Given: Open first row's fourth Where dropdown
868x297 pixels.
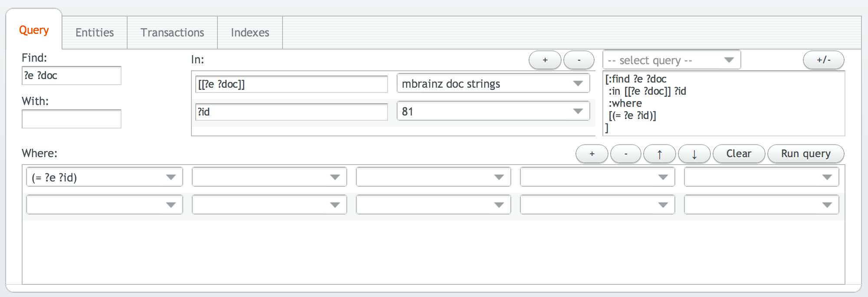Looking at the screenshot, I should pos(598,177).
